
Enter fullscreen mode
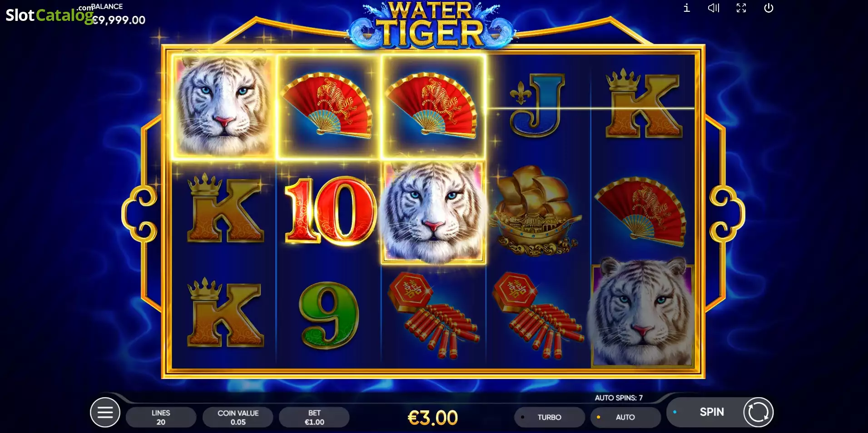tap(741, 8)
